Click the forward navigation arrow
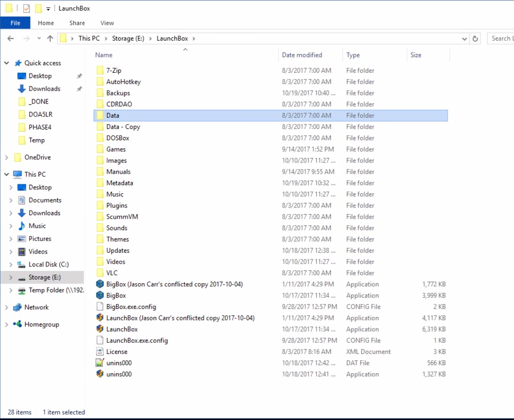Image resolution: width=514 pixels, height=420 pixels. (x=27, y=38)
